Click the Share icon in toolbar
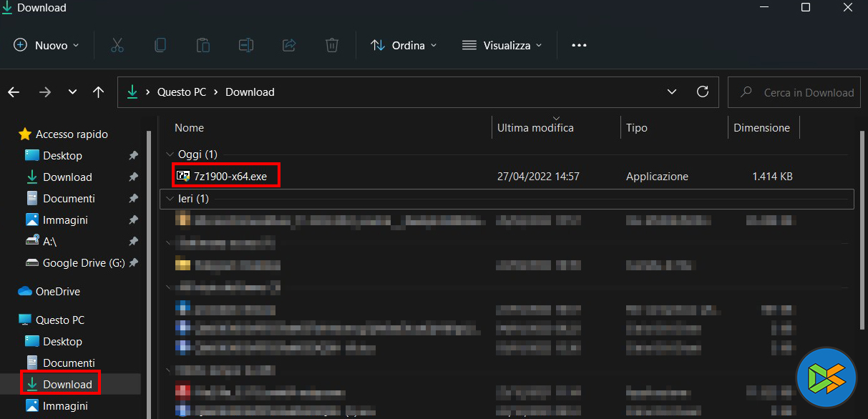Viewport: 868px width, 419px height. click(x=289, y=45)
